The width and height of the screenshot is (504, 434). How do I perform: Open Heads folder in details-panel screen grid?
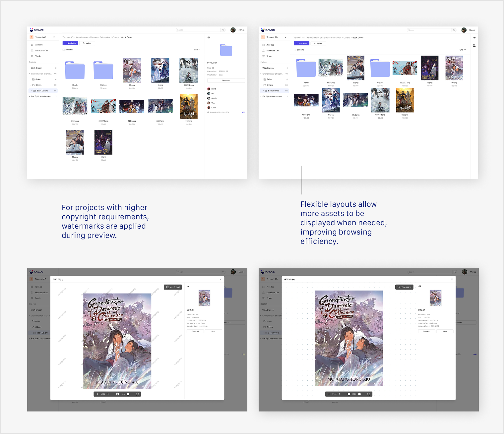click(75, 71)
